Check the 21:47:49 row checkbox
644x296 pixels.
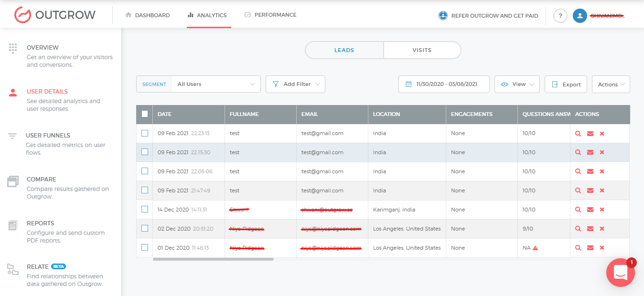pyautogui.click(x=145, y=190)
